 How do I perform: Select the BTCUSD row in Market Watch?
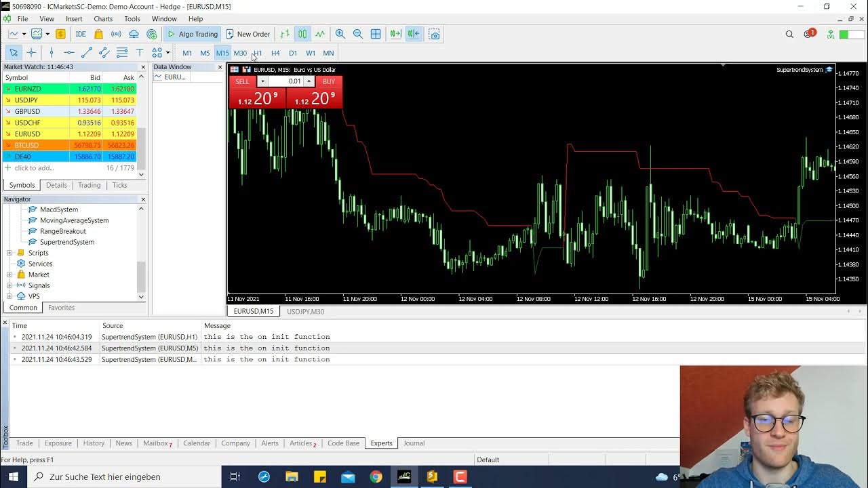click(70, 145)
